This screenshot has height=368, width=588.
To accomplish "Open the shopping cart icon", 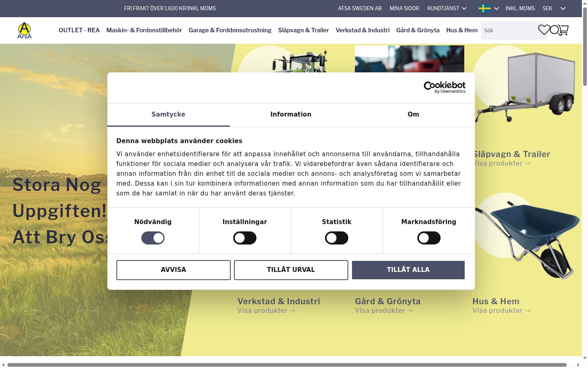I will (563, 30).
